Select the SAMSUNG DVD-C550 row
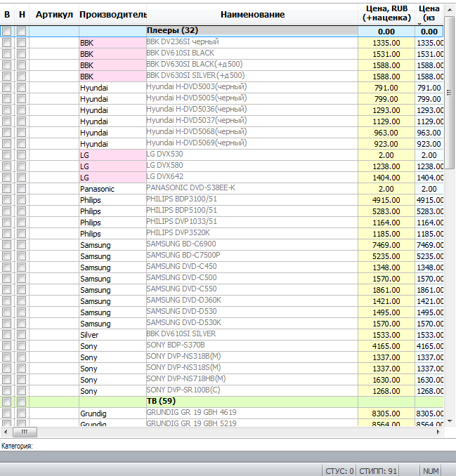Viewport: 456px width, 476px height. tap(221, 290)
